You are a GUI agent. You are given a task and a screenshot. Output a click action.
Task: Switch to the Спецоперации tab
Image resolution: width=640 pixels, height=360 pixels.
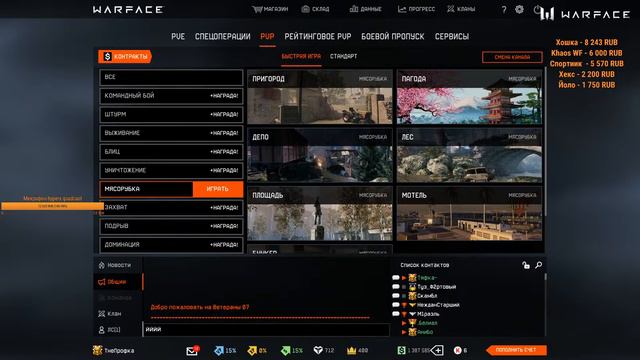point(222,36)
